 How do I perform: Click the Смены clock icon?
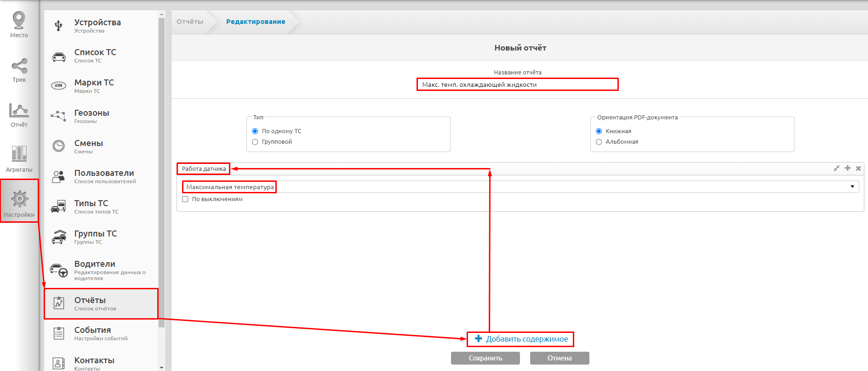(x=58, y=146)
